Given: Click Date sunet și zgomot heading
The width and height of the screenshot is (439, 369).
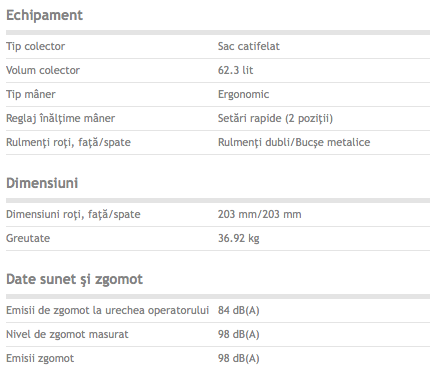Looking at the screenshot, I should click(74, 279).
